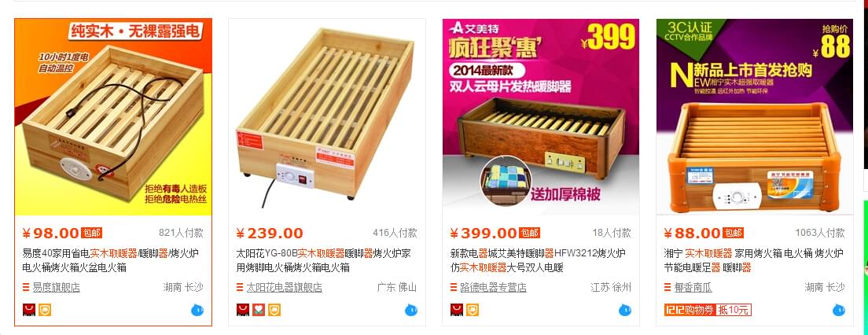Viewport: 868px width, 335px height.
Task: Open the 艾美特 ¥399 foot warmer image
Action: (x=541, y=117)
